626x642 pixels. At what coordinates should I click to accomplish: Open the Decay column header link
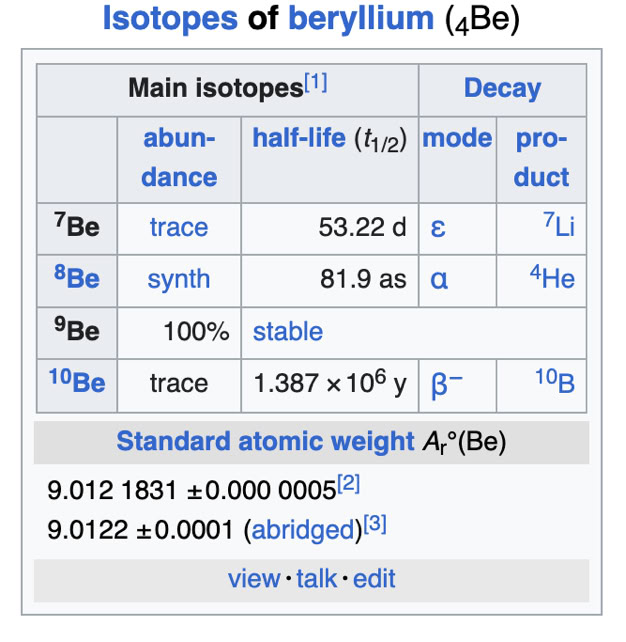(x=502, y=88)
